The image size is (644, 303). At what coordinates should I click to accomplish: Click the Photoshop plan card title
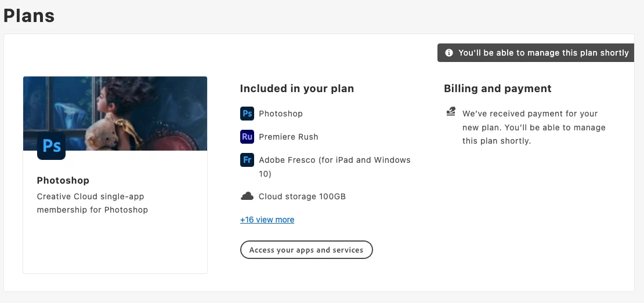click(x=63, y=180)
